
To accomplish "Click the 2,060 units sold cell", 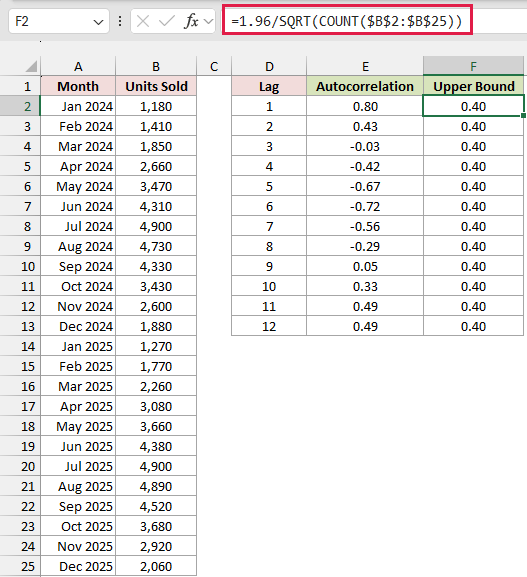I will (156, 566).
